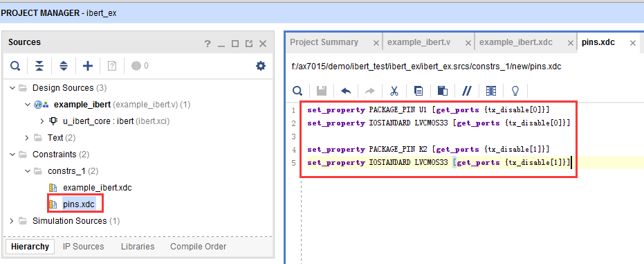This screenshot has width=644, height=264.
Task: Search in the Sources panel
Action: click(x=15, y=66)
